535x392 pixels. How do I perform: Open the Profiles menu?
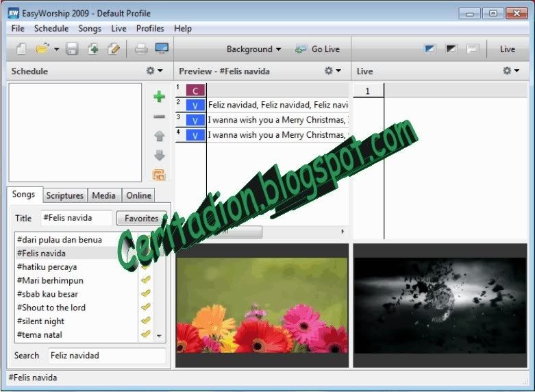150,28
